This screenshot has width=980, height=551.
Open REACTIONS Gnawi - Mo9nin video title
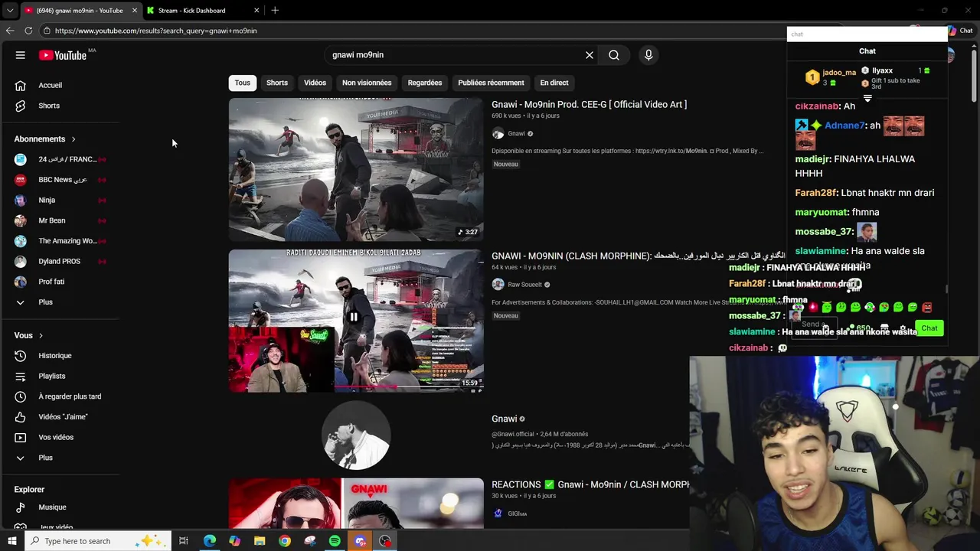[590, 484]
